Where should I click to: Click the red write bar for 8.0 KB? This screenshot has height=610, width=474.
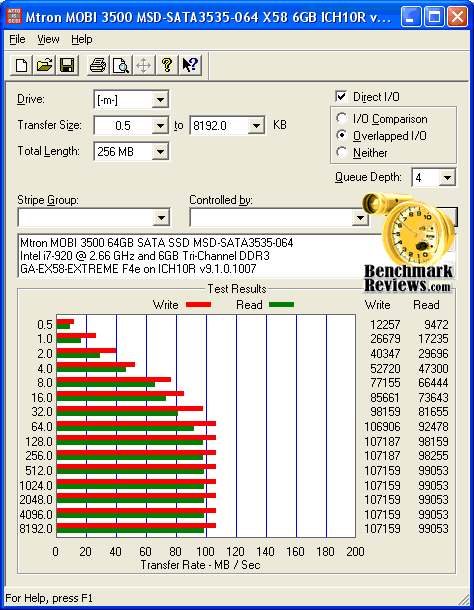114,379
